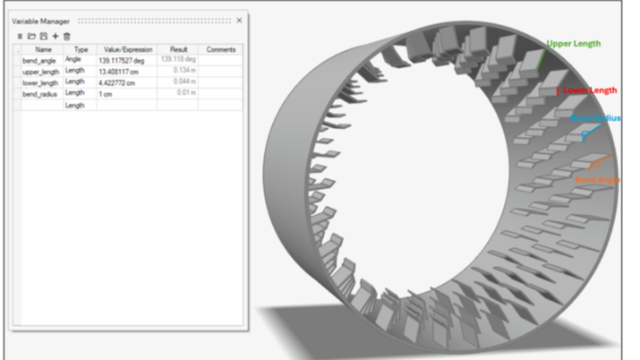Add a new variable with the plus icon

coord(55,36)
